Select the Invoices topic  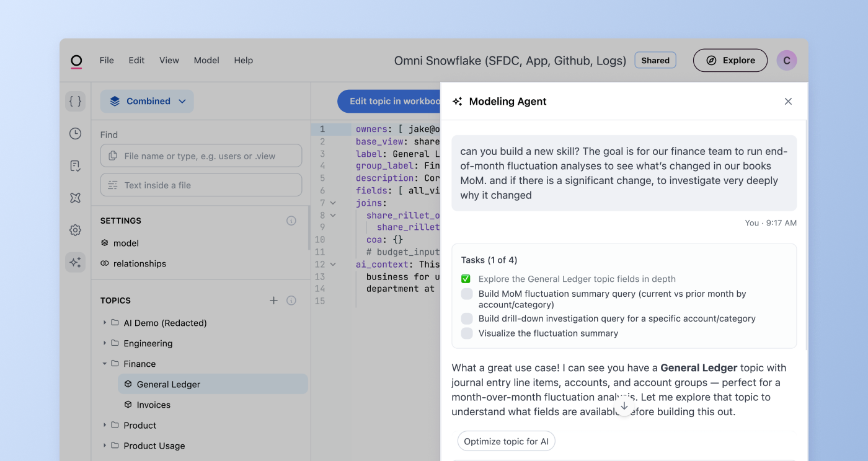(x=213, y=405)
